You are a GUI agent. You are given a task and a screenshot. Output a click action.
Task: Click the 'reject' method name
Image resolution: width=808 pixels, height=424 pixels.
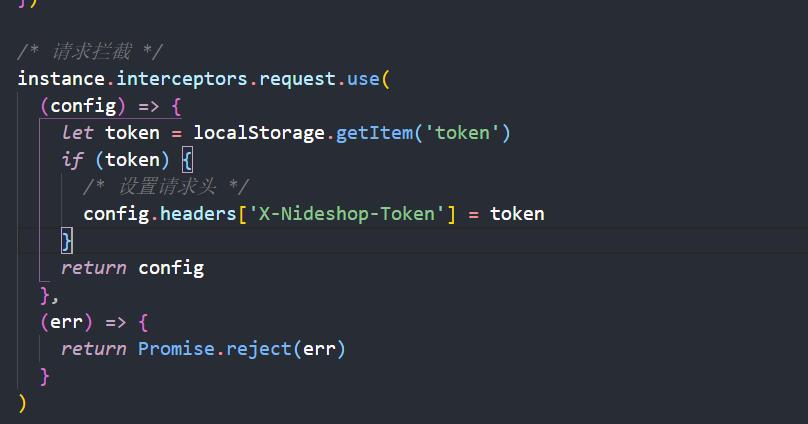(259, 349)
